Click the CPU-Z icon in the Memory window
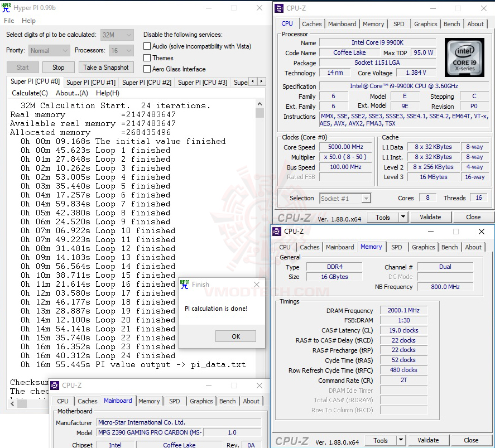Screen dimensions: 495x448 click(x=276, y=231)
